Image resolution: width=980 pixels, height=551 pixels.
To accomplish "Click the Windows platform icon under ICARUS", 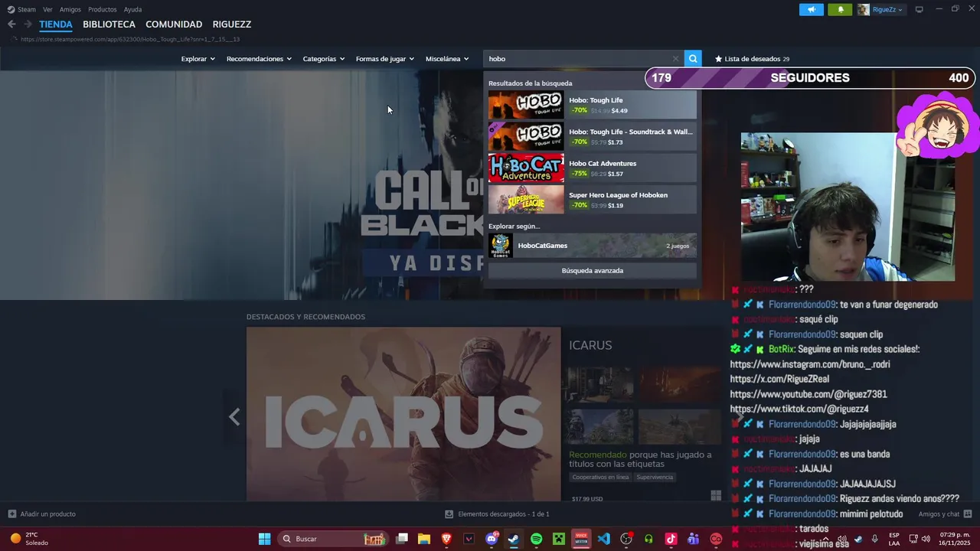I will pyautogui.click(x=716, y=496).
